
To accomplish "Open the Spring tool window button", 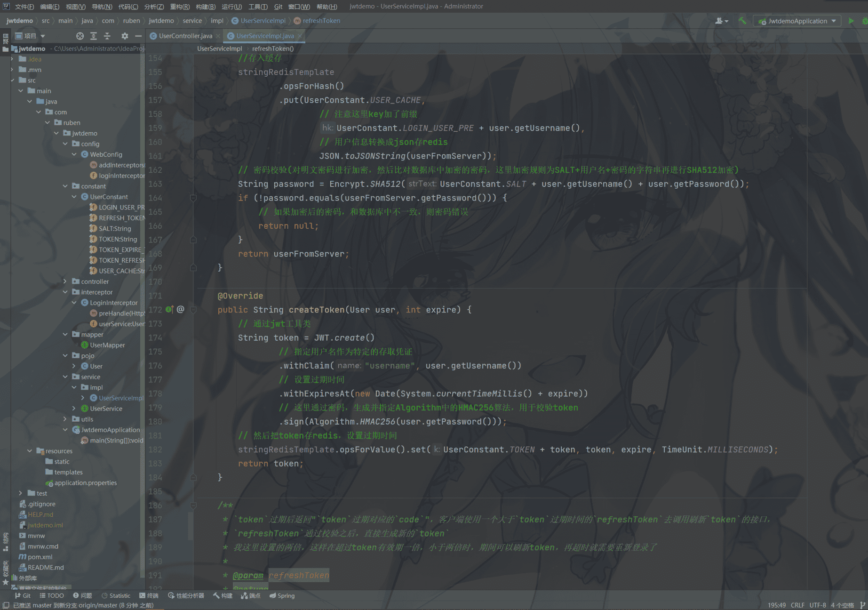I will click(x=282, y=595).
